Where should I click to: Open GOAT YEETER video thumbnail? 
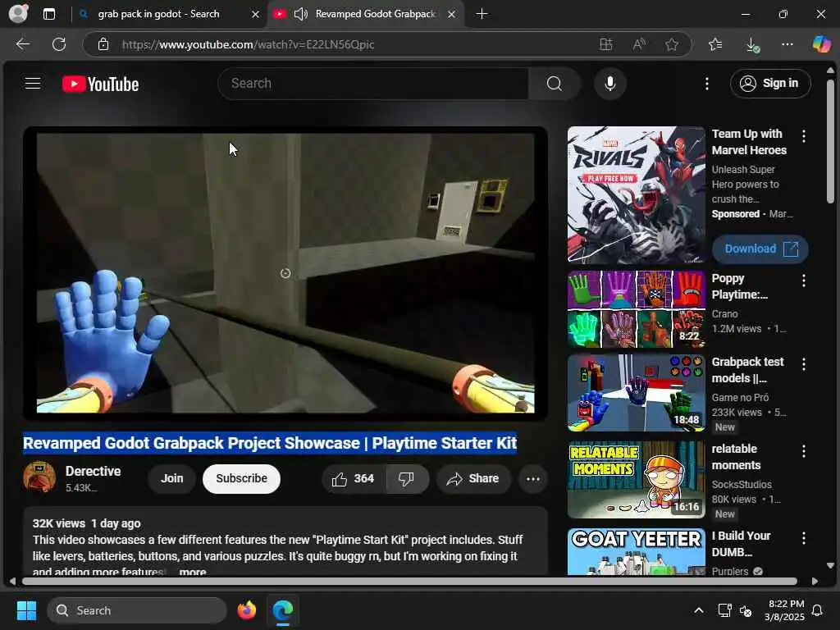click(x=637, y=552)
